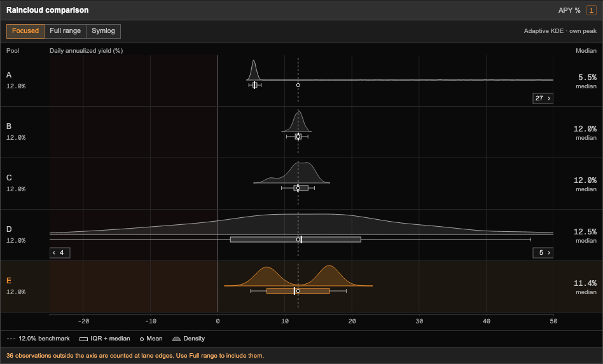Switch to the Focused view tab
The height and width of the screenshot is (364, 603).
25,31
